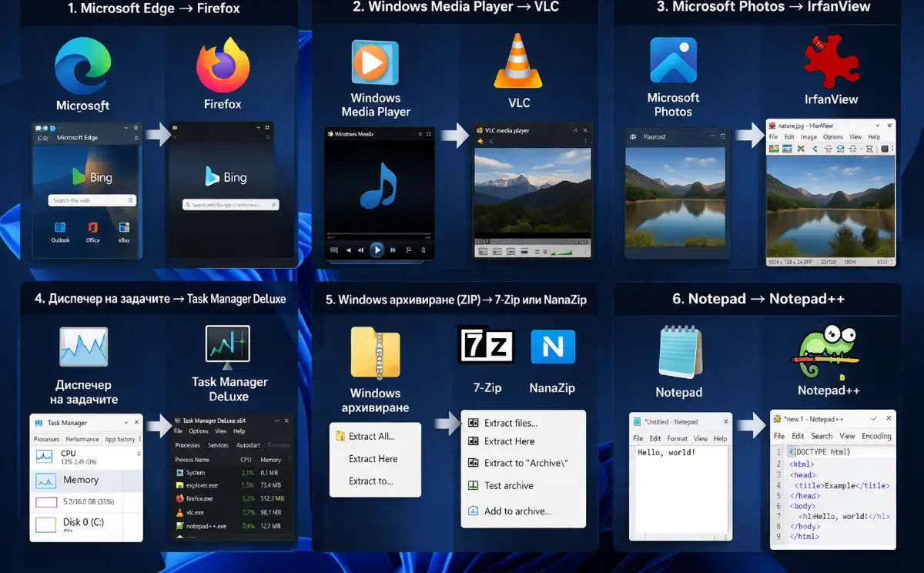
Task: Choose 'Add to archive...' menu entry
Action: point(524,511)
